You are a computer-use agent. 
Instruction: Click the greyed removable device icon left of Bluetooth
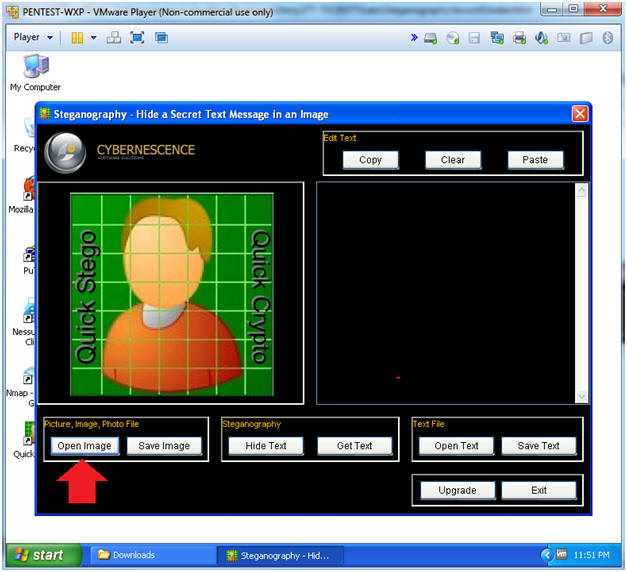(586, 38)
